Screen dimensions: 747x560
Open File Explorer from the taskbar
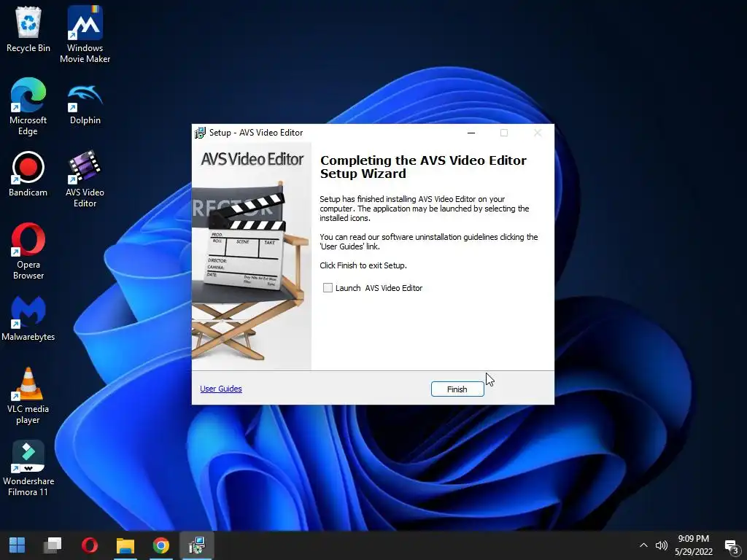pyautogui.click(x=125, y=545)
